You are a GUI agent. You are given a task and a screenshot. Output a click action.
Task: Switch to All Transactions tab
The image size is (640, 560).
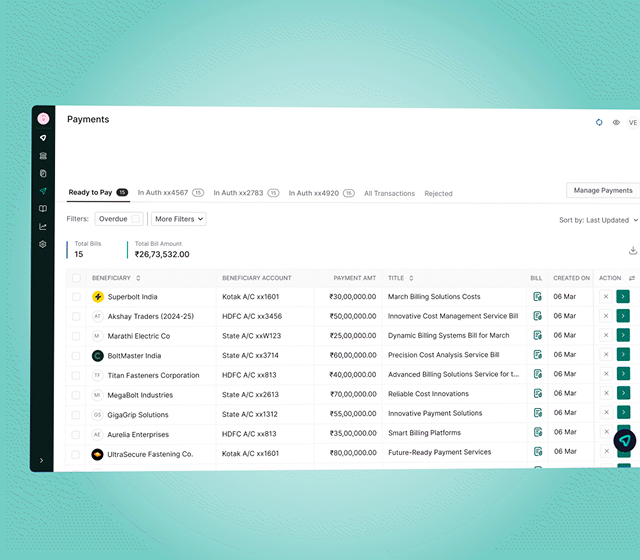point(389,193)
